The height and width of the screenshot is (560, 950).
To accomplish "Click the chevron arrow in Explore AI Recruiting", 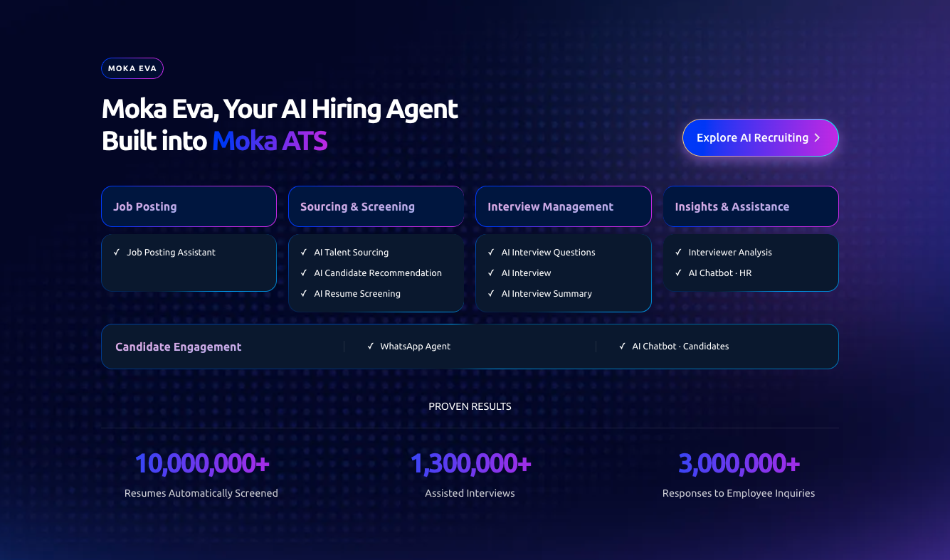I will pos(817,138).
